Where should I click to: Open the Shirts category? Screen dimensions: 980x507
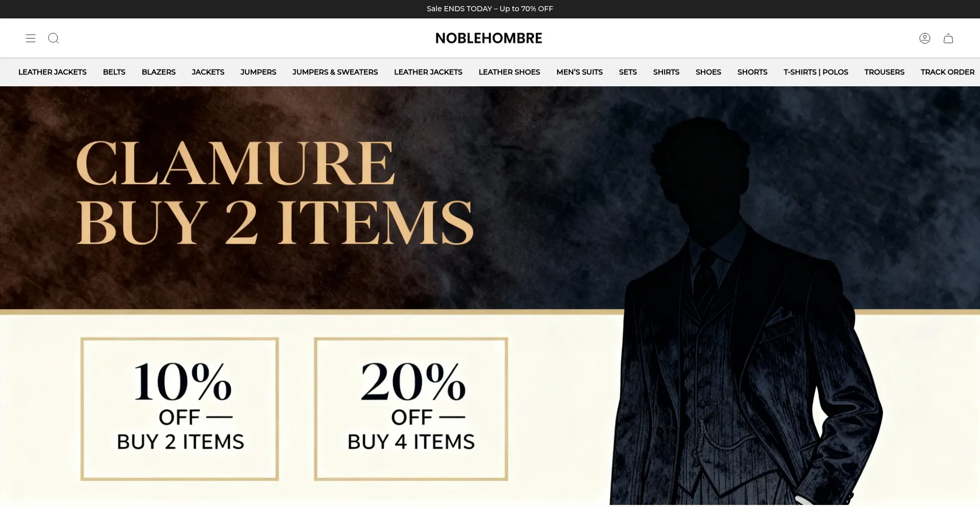pos(666,72)
